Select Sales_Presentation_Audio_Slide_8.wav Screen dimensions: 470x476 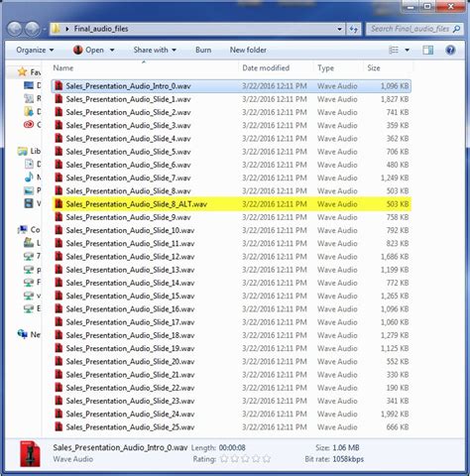click(231, 190)
